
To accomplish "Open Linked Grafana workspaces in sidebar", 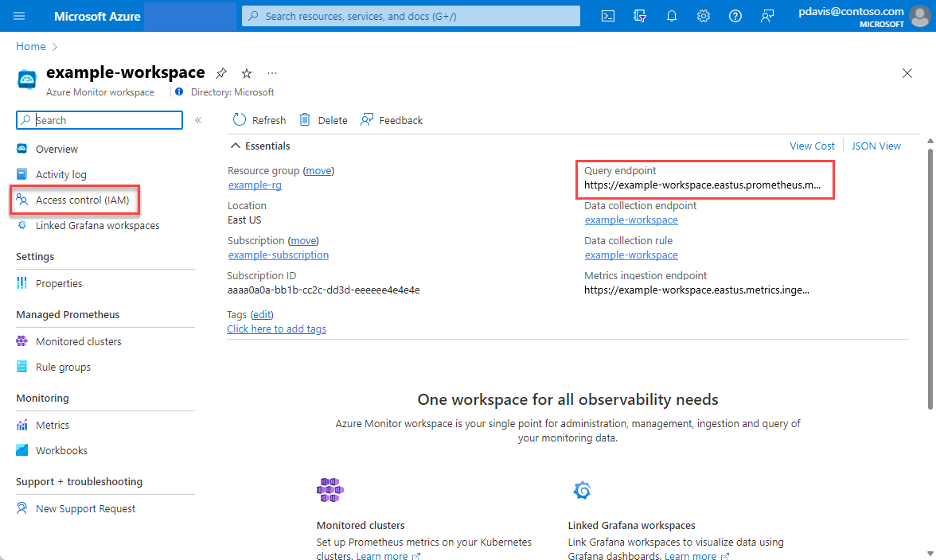I will 97,225.
